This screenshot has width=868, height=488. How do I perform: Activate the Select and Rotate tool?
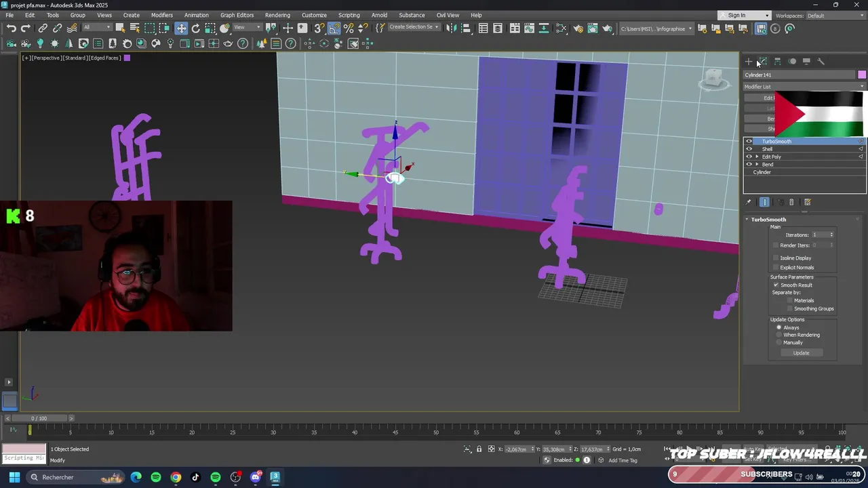196,28
